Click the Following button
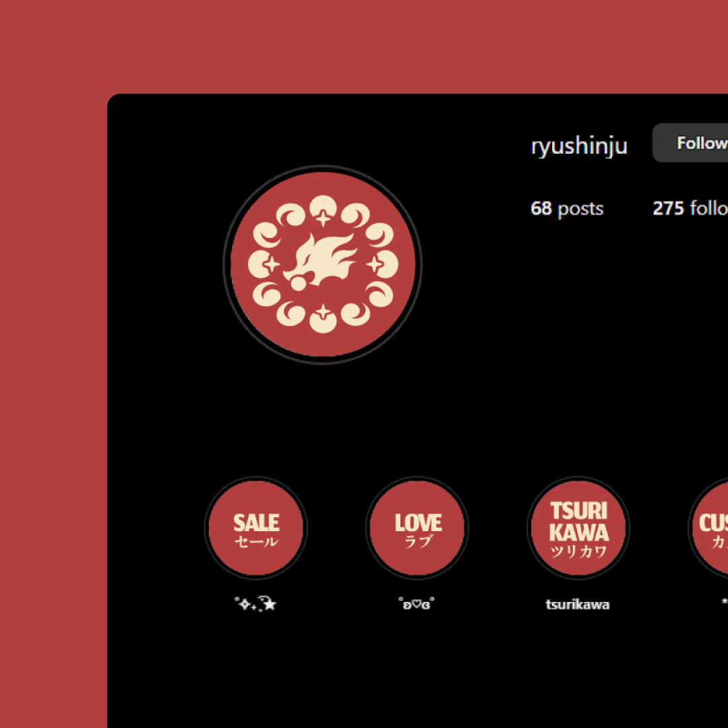Screen dimensions: 728x728 (x=690, y=142)
